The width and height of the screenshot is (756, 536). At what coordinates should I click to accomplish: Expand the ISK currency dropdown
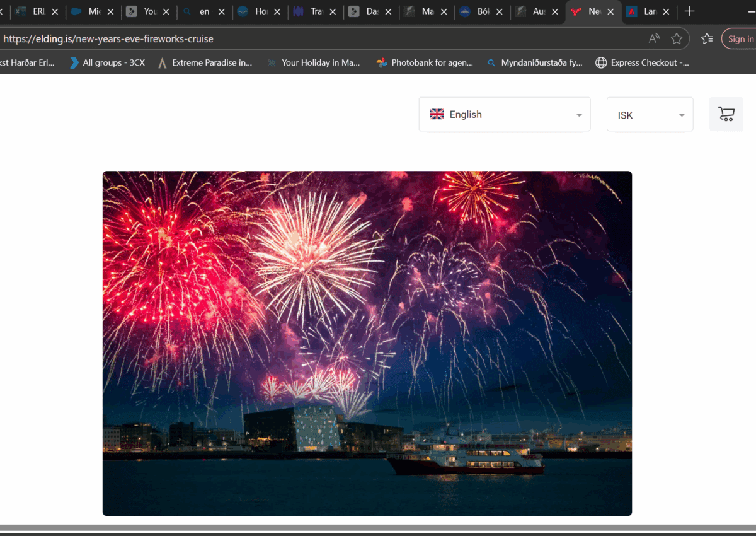pyautogui.click(x=650, y=115)
